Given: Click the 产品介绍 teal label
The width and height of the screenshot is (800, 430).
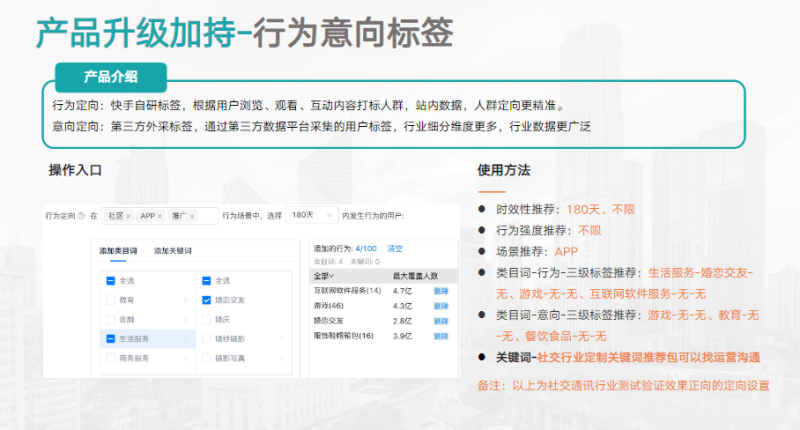Looking at the screenshot, I should (111, 77).
